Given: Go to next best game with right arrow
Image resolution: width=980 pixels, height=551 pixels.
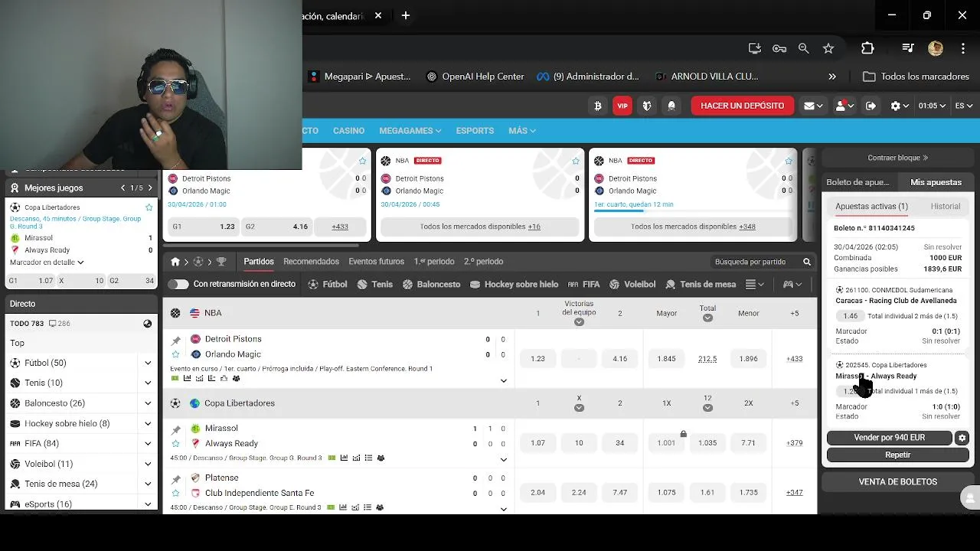Looking at the screenshot, I should click(150, 188).
